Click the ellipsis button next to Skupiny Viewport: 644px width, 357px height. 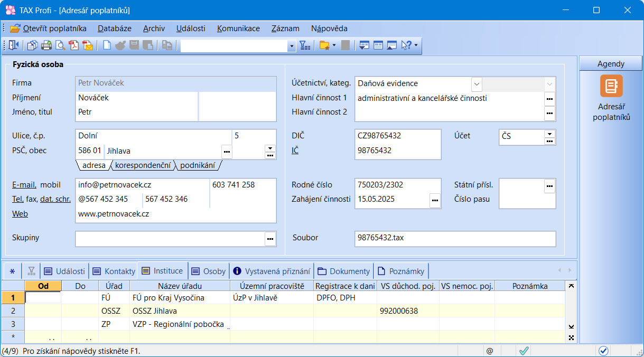point(270,239)
